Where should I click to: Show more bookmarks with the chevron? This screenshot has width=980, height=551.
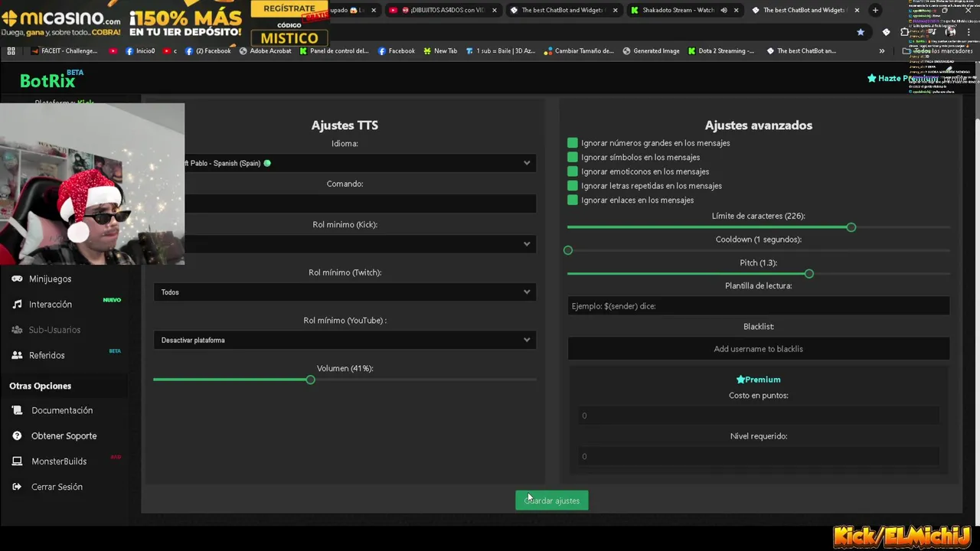click(x=882, y=51)
